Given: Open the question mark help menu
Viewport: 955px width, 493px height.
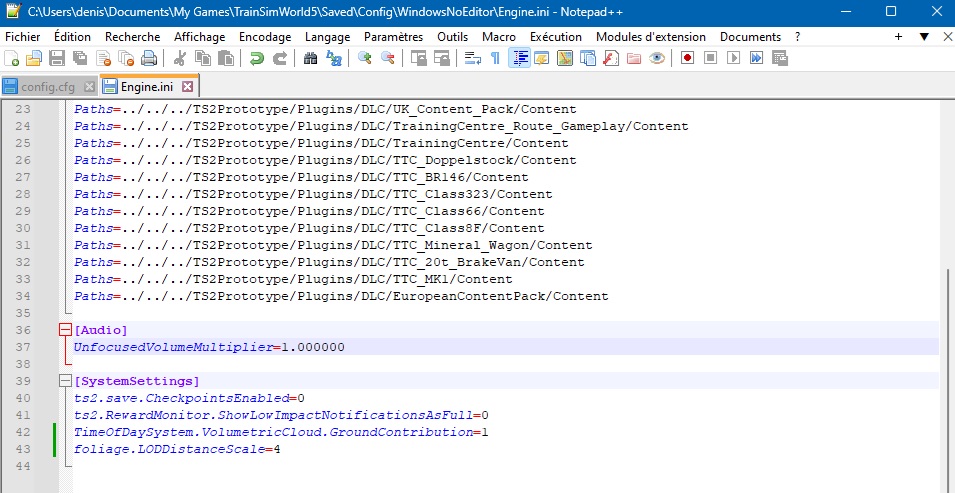Looking at the screenshot, I should coord(798,37).
